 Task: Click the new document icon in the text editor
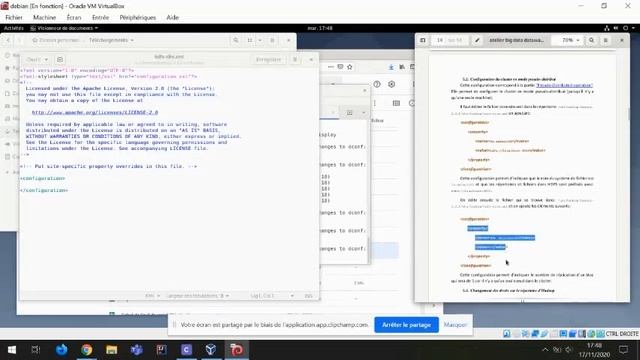(60, 60)
